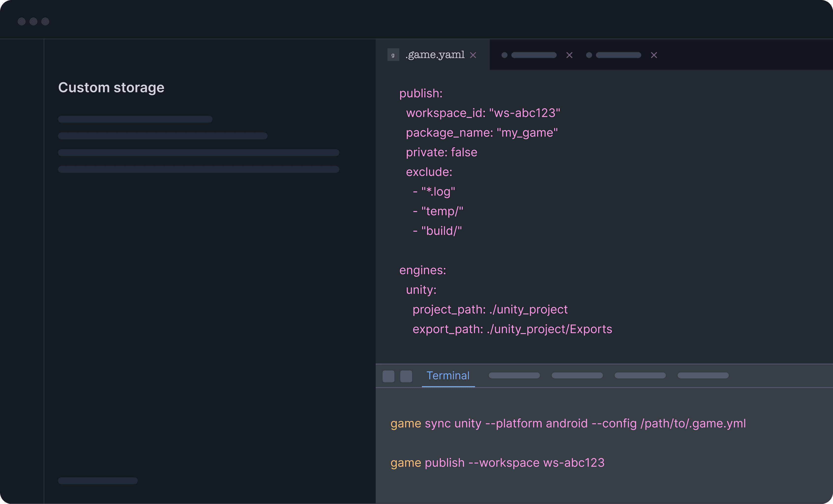Click the Custom storage heading

point(111,87)
